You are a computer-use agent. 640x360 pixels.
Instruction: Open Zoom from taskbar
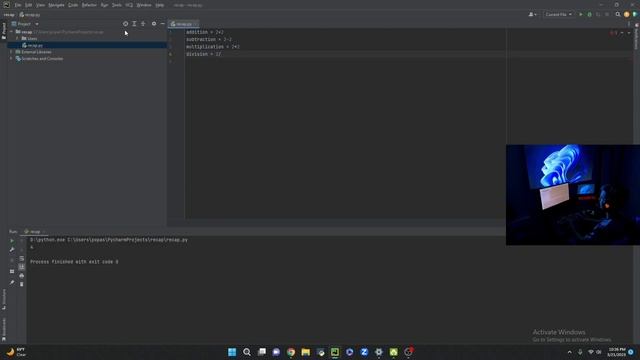(364, 352)
